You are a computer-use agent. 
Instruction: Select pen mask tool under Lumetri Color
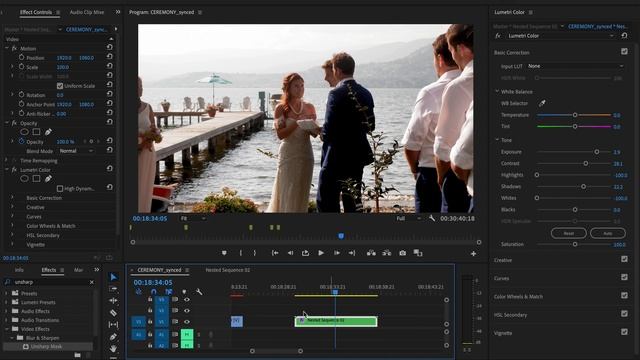pyautogui.click(x=48, y=179)
